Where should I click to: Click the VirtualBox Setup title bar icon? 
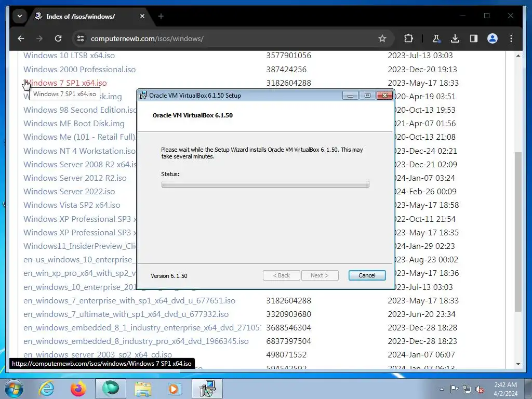[143, 96]
